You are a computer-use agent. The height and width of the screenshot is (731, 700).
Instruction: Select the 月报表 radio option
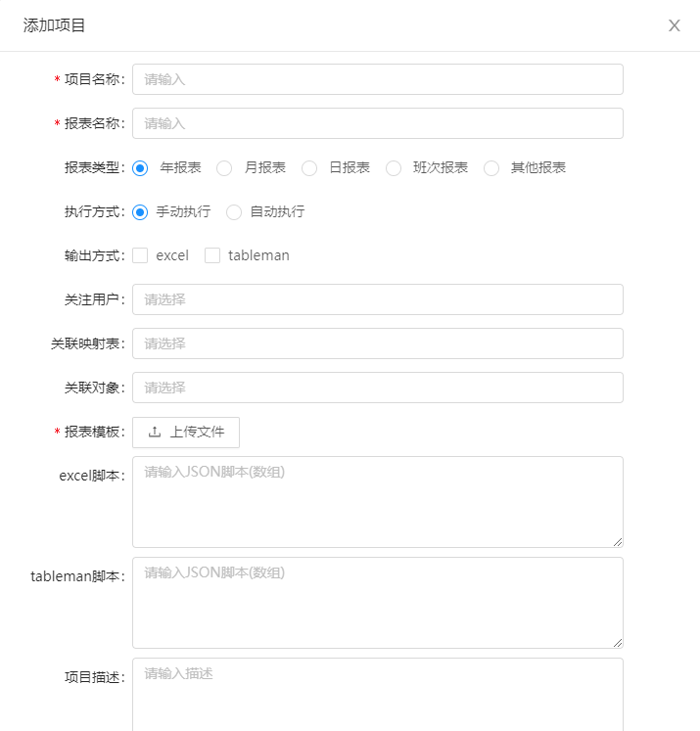[224, 168]
